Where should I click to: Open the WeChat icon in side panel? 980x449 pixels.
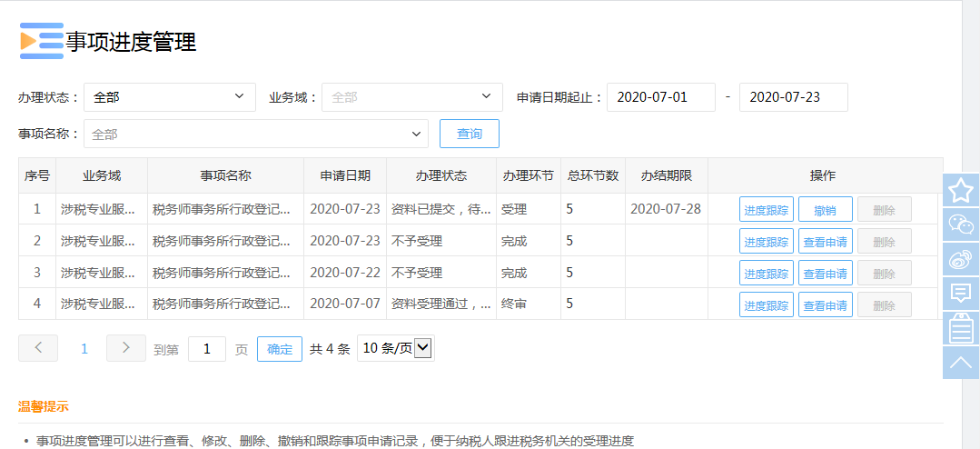pyautogui.click(x=961, y=224)
